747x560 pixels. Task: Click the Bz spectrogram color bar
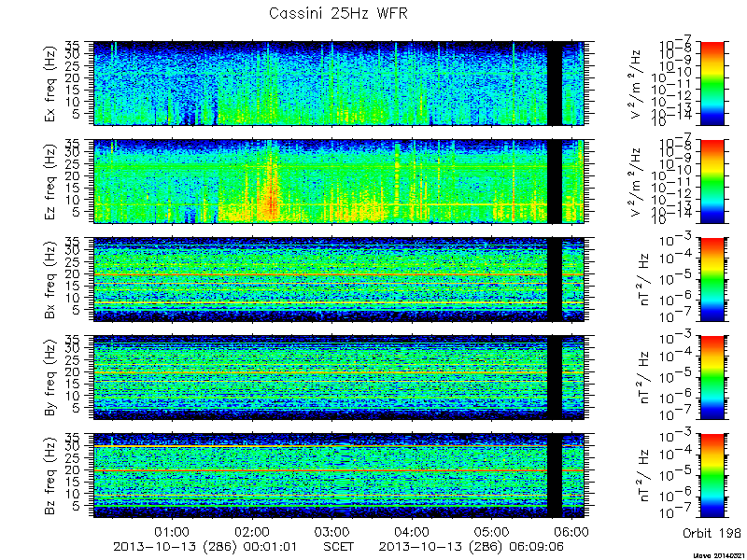pos(712,476)
